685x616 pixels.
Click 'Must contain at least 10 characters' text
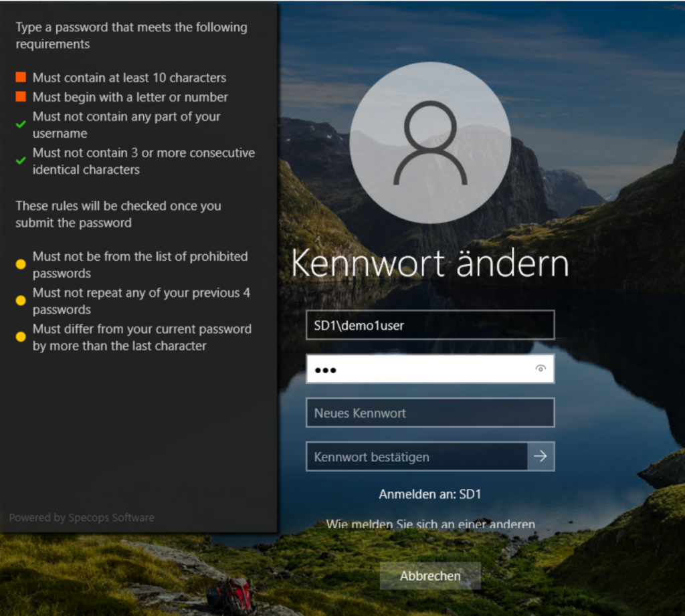click(129, 78)
